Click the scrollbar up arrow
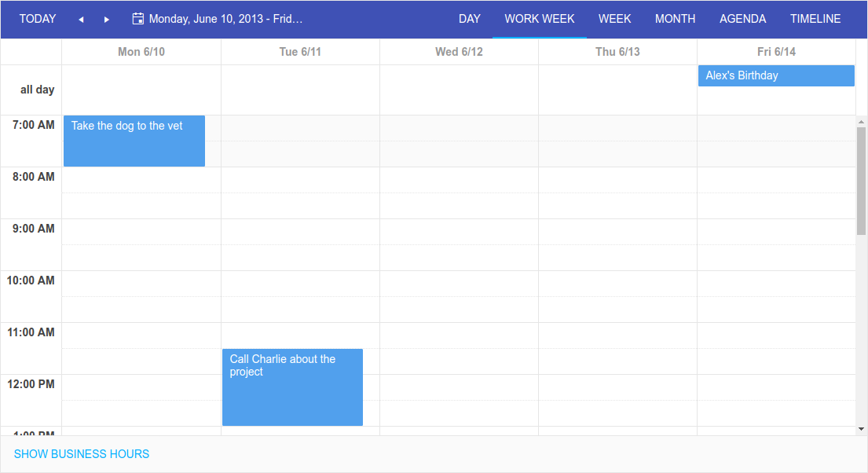This screenshot has height=473, width=868. click(x=861, y=121)
